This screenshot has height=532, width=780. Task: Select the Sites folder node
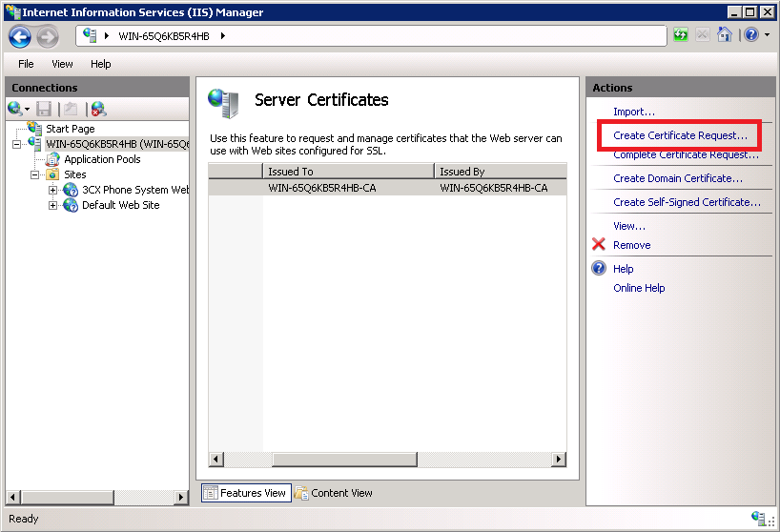click(x=75, y=174)
